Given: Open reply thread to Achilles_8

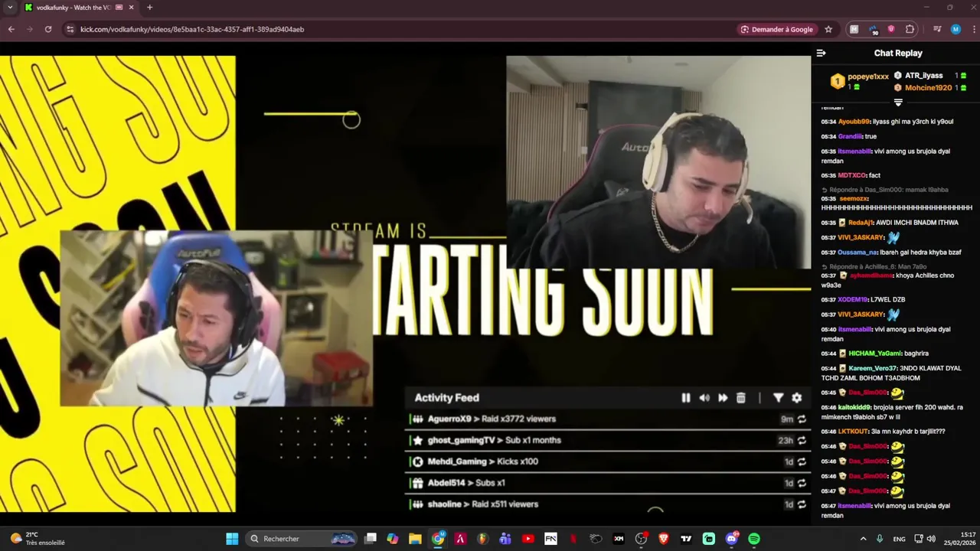Looking at the screenshot, I should (x=874, y=267).
